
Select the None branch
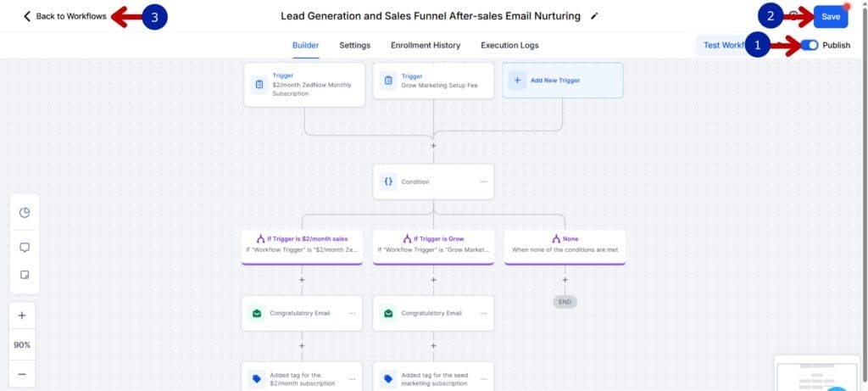tap(565, 247)
